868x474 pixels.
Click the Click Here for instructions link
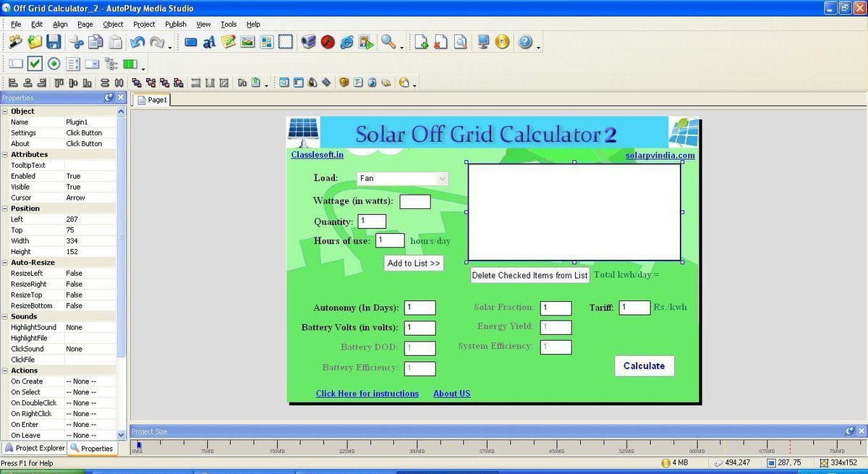(367, 394)
